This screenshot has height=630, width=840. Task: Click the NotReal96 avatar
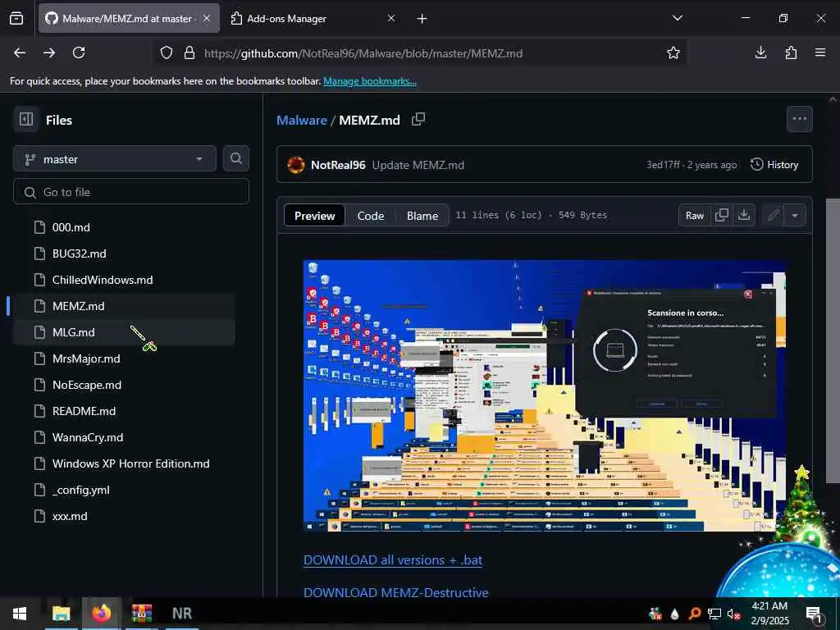295,164
